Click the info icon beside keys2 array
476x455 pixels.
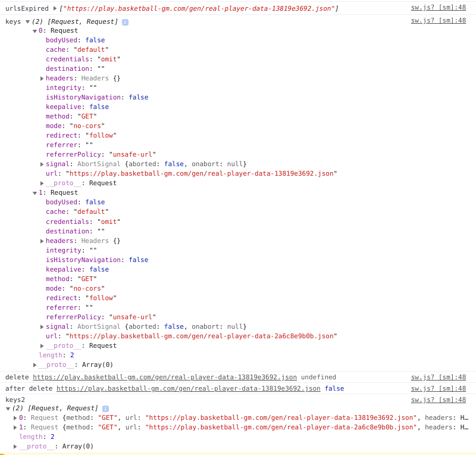[107, 408]
